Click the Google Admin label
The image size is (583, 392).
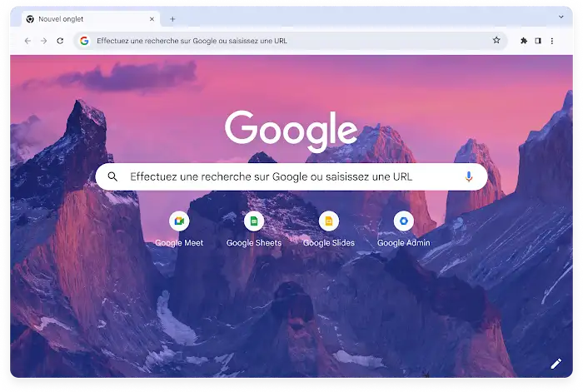click(x=404, y=243)
